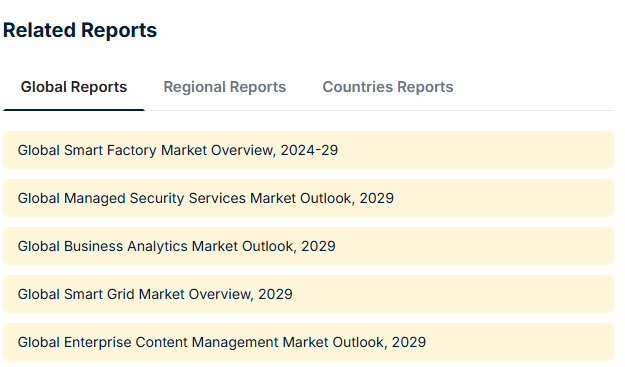Click the word "Countries" in the tab bar

pyautogui.click(x=358, y=87)
